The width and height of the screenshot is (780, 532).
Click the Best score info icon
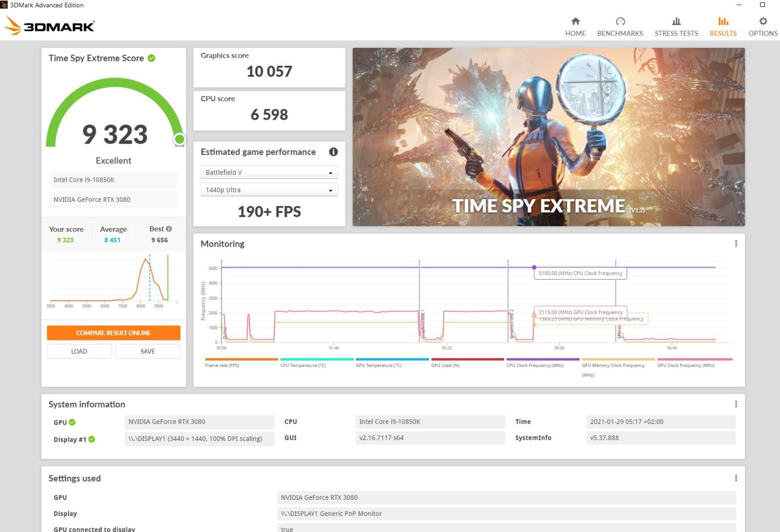169,228
